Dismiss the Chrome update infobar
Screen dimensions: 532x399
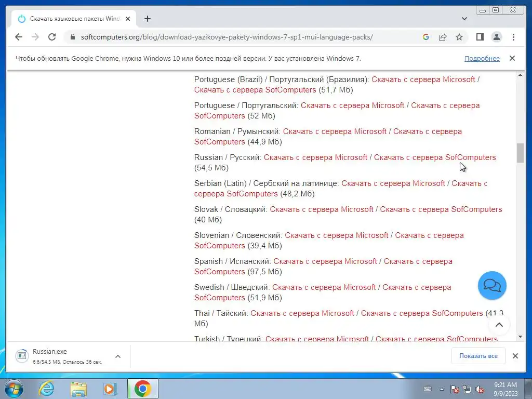(x=512, y=58)
